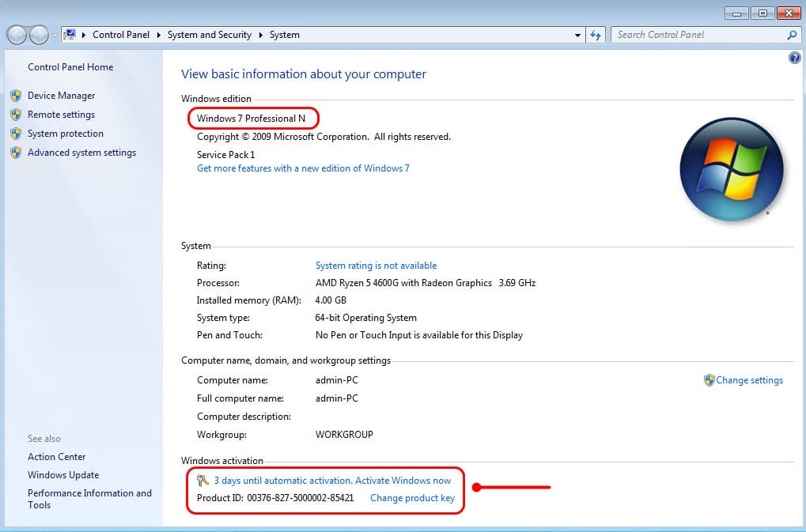This screenshot has height=532, width=806.
Task: Click the WORKGROUP value
Action: (344, 435)
